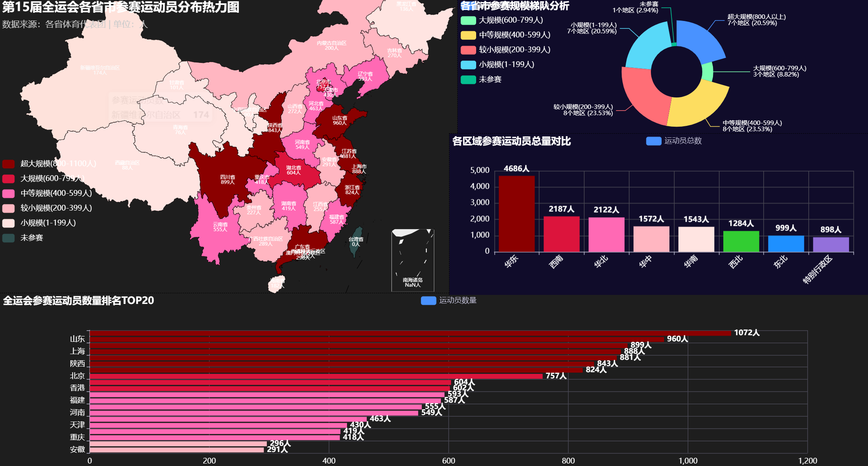Click the top 1072人 ranking bar
Screen dimensions: 868x466
point(410,333)
